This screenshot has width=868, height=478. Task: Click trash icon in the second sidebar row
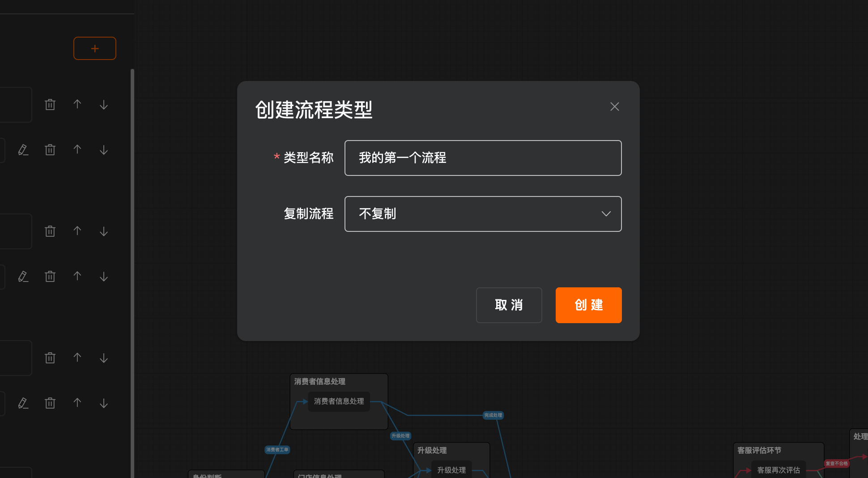[50, 150]
